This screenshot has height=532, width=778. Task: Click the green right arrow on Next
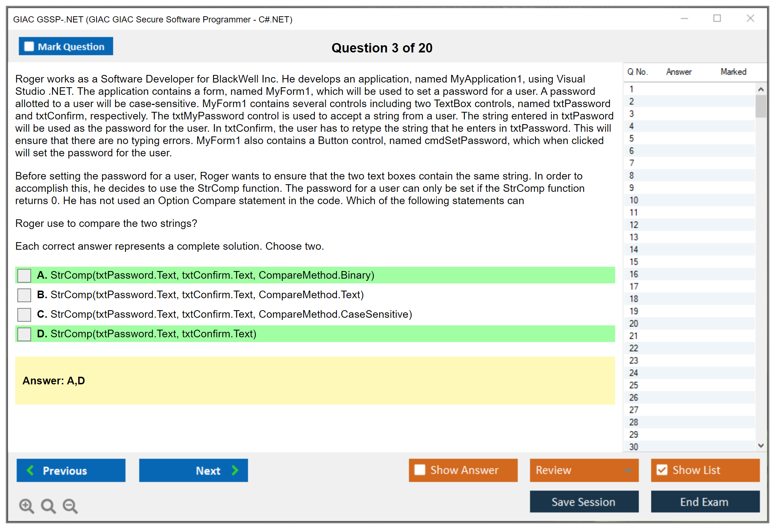pyautogui.click(x=235, y=470)
